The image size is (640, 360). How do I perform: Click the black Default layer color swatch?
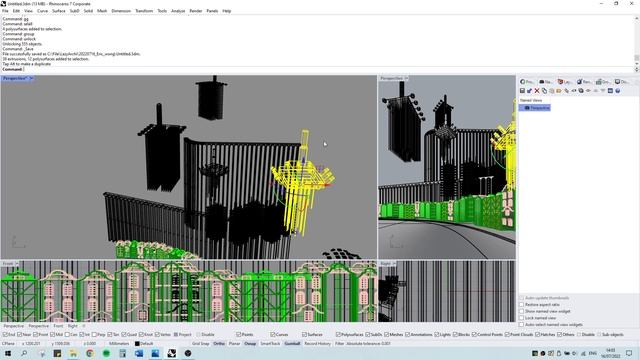pyautogui.click(x=137, y=344)
